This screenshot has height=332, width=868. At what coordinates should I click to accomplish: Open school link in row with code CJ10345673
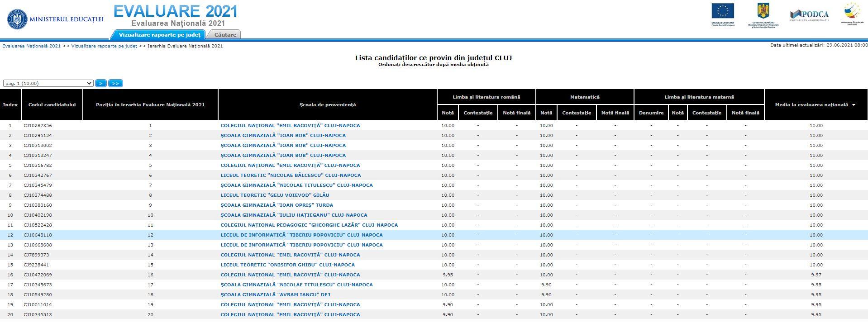[296, 285]
